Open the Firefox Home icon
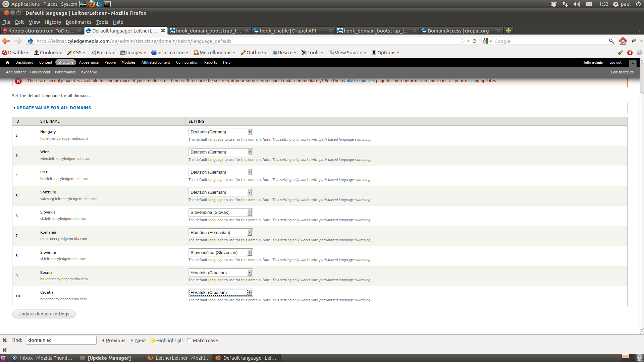The width and height of the screenshot is (644, 362). tap(623, 41)
